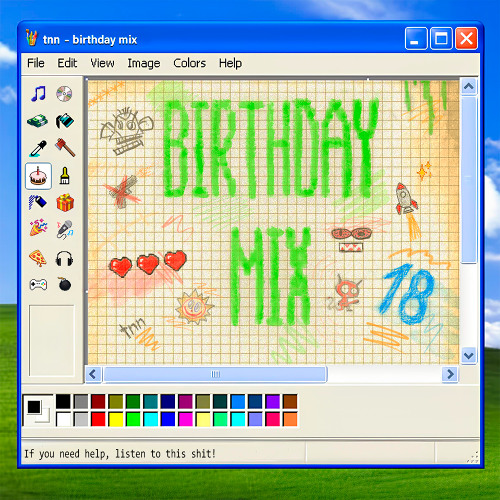
Task: Click the horizontal scrollbar right arrow
Action: tap(450, 374)
